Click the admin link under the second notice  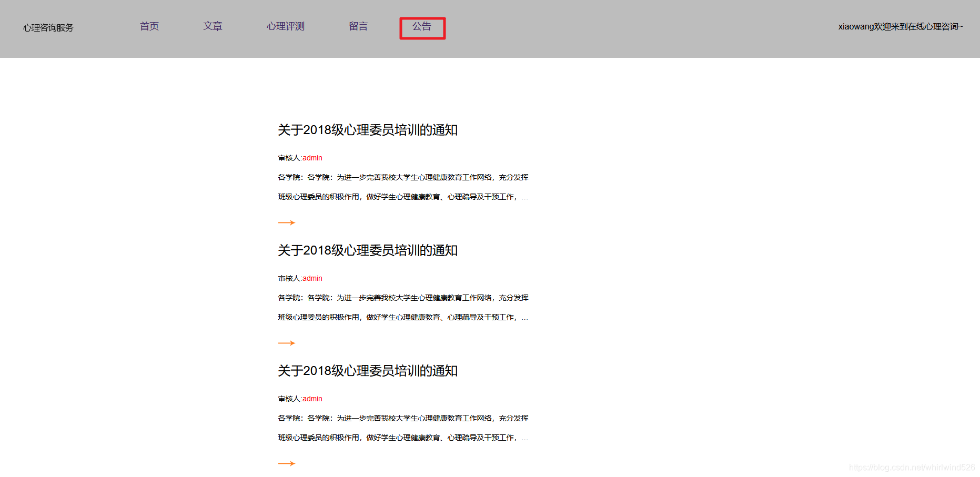tap(312, 278)
